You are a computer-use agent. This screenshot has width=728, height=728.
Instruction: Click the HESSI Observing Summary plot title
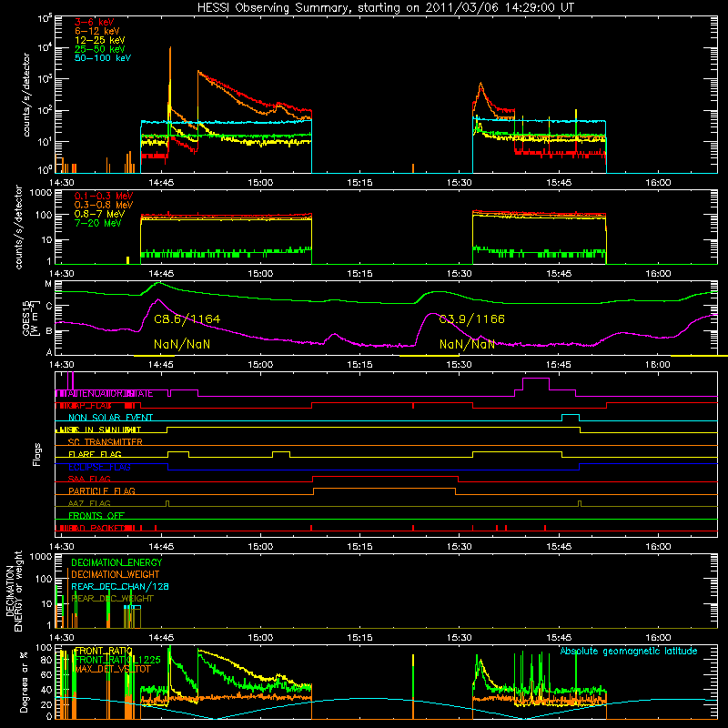[386, 8]
